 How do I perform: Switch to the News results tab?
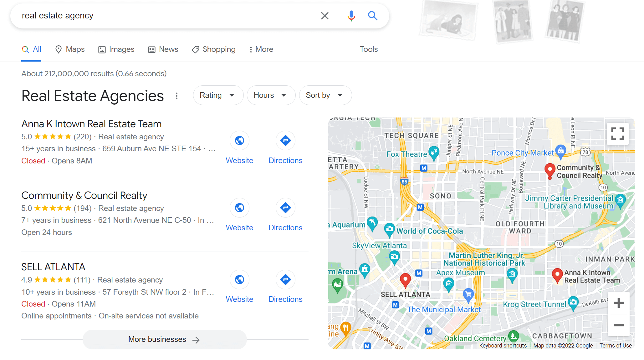(163, 49)
